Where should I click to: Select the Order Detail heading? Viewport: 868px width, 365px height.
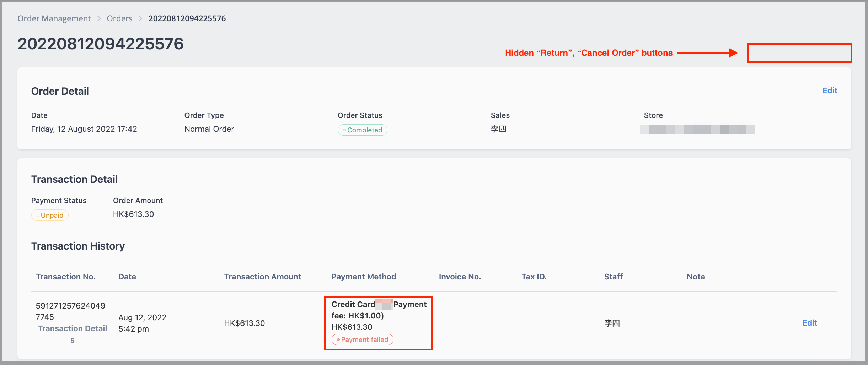pyautogui.click(x=60, y=91)
